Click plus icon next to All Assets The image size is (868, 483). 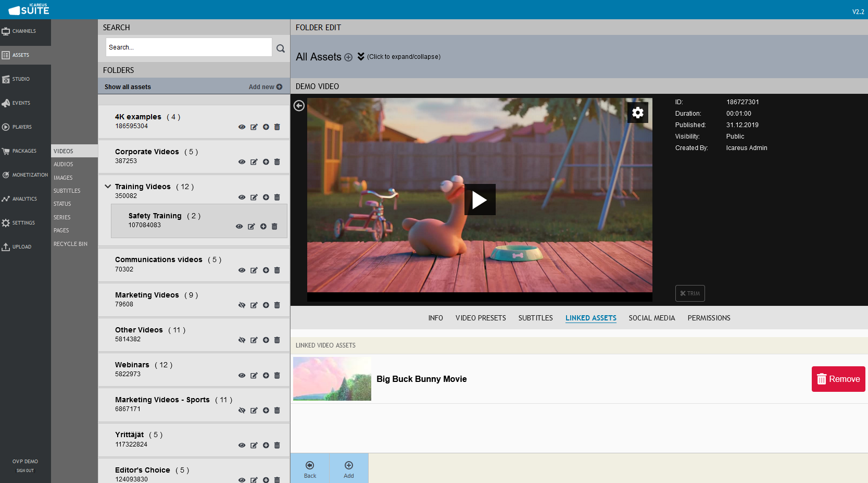pos(348,57)
